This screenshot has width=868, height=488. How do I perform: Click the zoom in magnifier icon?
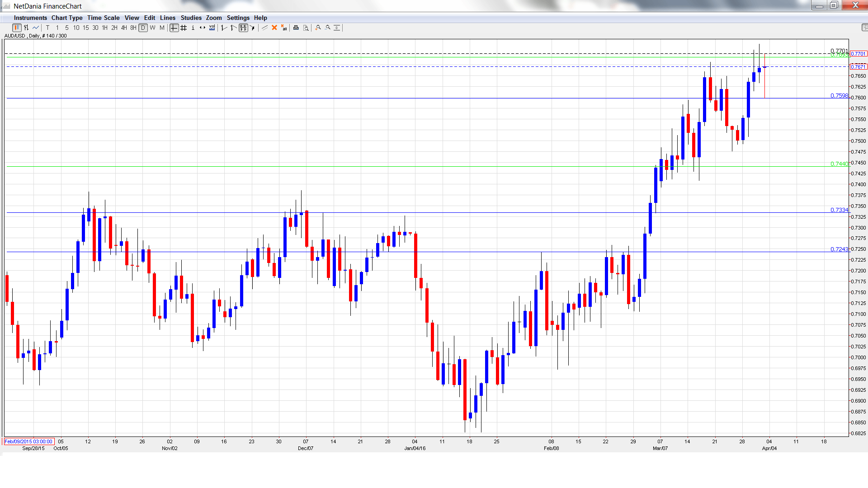pos(318,28)
